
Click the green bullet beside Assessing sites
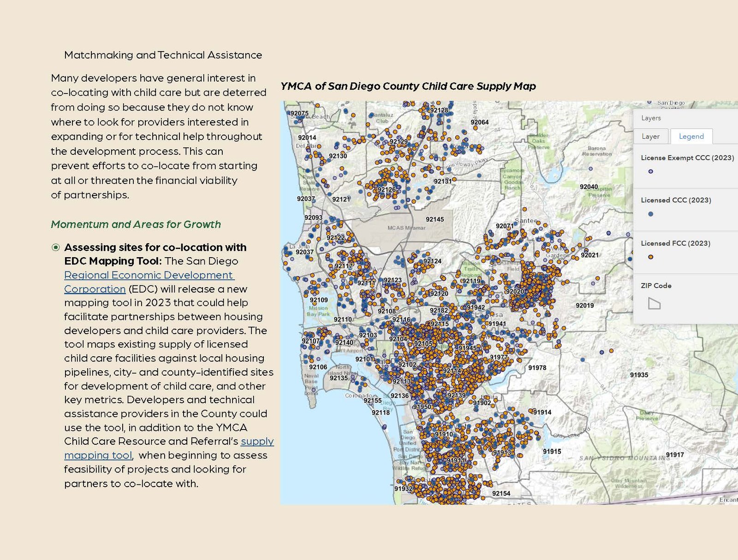click(x=56, y=248)
